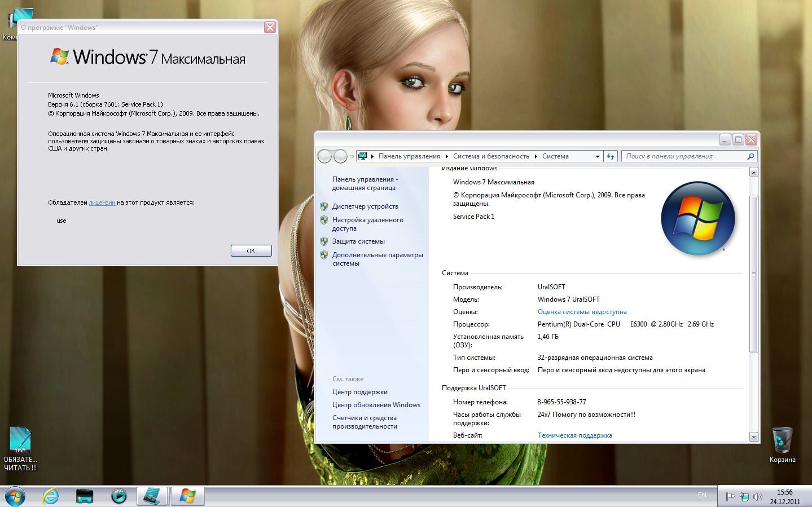Click Windows logo in System window
The height and width of the screenshot is (507, 812).
[x=698, y=218]
